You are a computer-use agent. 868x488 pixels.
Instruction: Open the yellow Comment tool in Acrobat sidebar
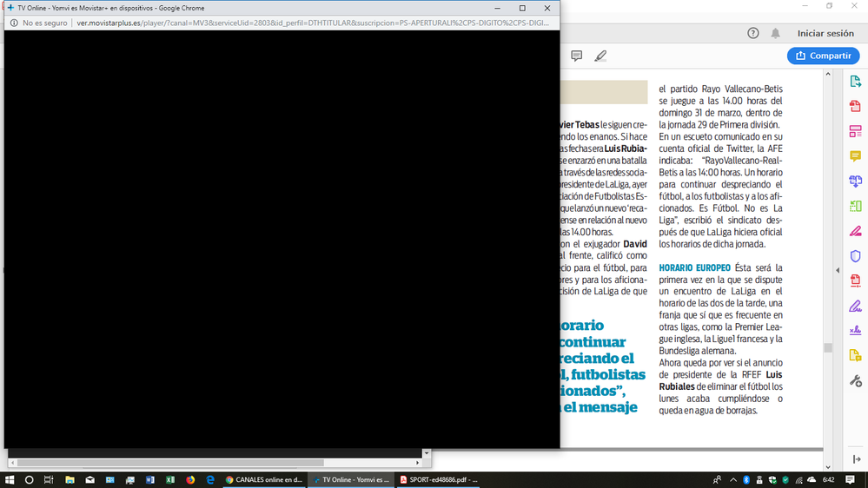tap(855, 156)
